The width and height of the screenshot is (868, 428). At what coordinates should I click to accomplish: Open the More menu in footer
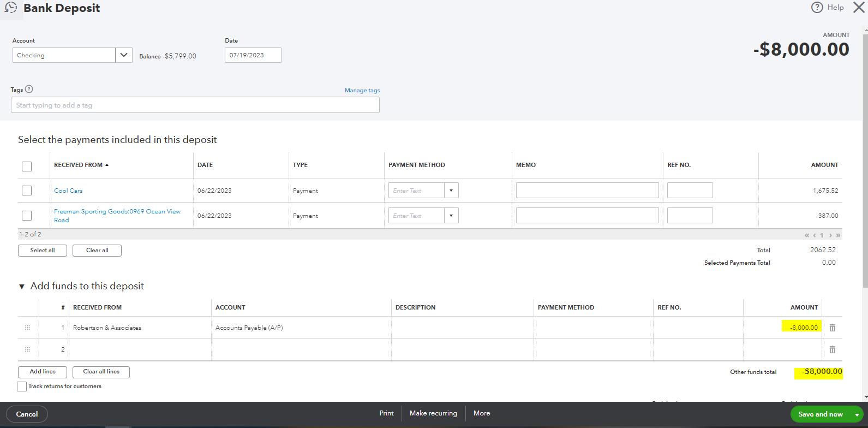[x=481, y=413]
